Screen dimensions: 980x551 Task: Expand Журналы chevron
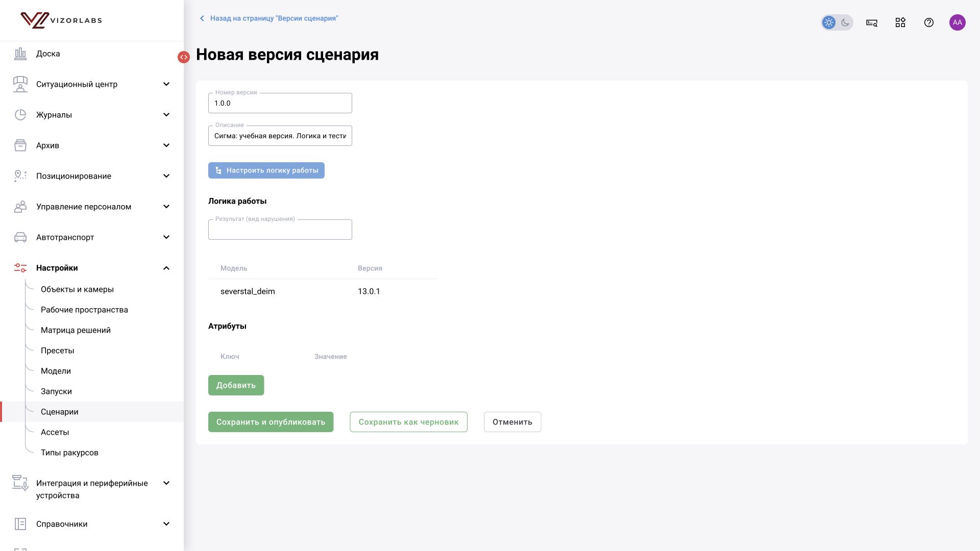166,115
